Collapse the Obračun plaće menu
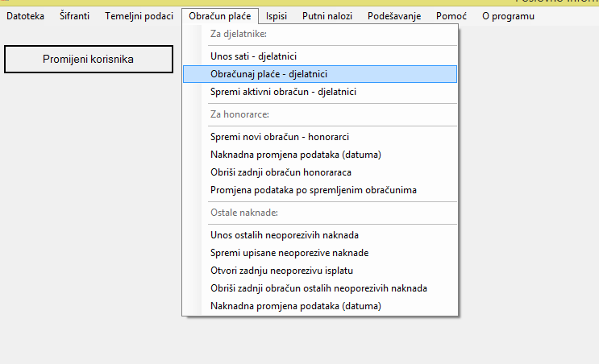Image resolution: width=599 pixels, height=364 pixels. click(x=220, y=15)
